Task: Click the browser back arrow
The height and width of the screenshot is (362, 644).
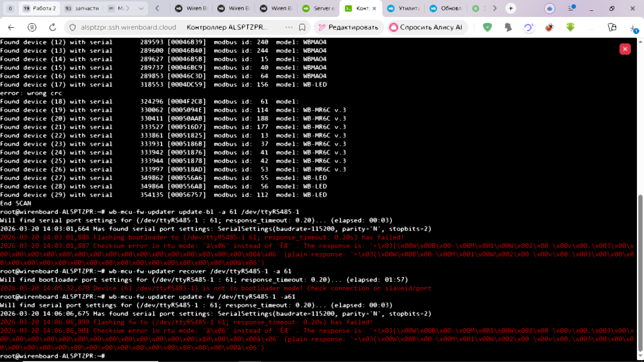Action: (x=11, y=27)
